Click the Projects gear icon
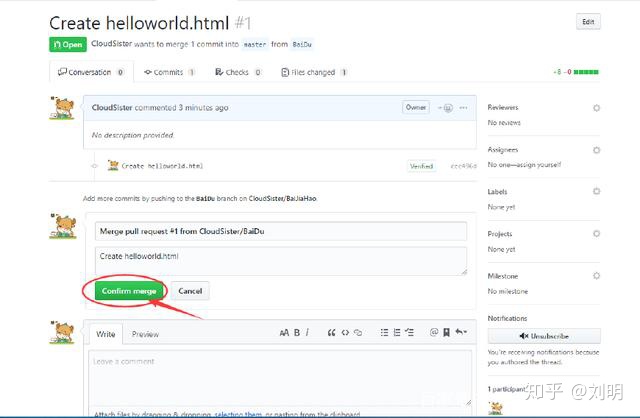The width and height of the screenshot is (640, 418). tap(596, 233)
